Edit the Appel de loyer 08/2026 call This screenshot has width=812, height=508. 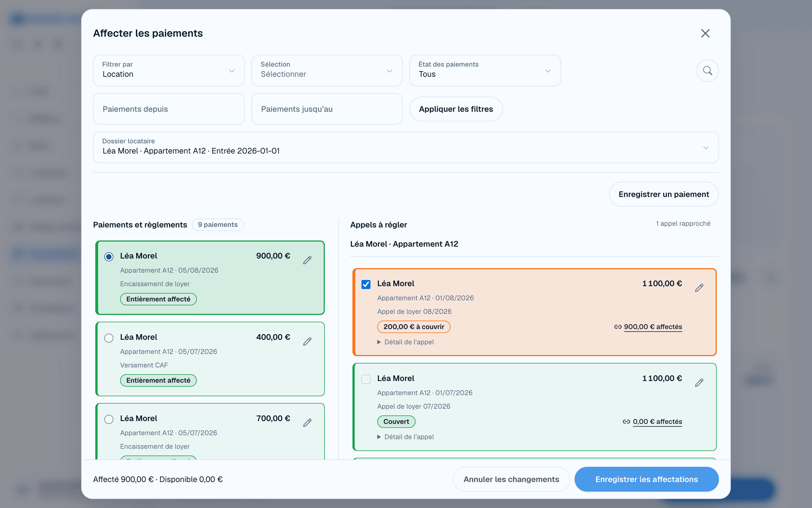click(x=699, y=288)
